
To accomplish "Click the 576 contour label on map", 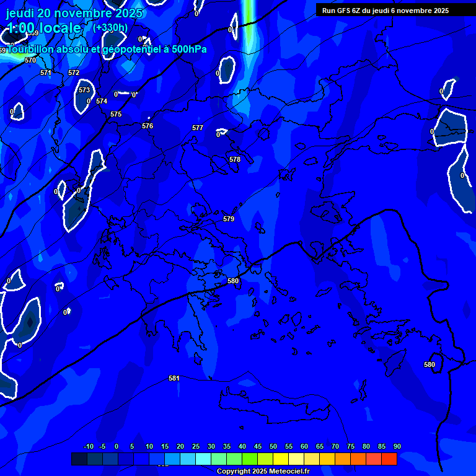I will tap(148, 126).
